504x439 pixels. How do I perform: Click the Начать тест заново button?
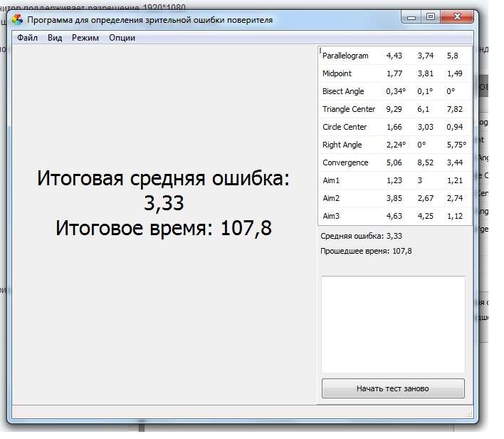point(393,389)
